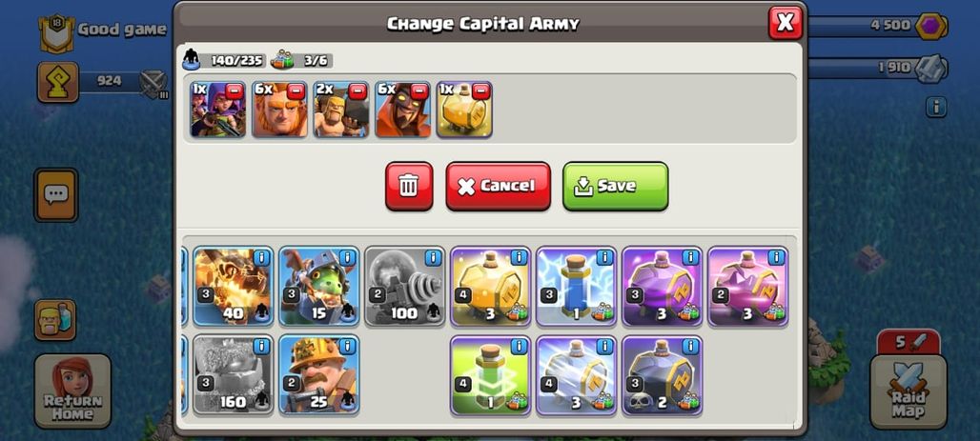The height and width of the screenshot is (441, 980).
Task: Add the Lightning spell card
Action: click(576, 286)
